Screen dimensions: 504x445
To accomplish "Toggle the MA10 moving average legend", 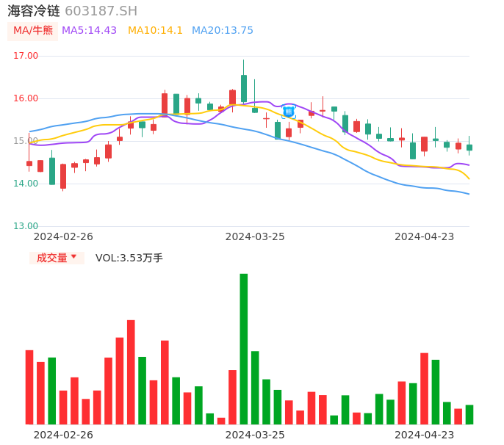I will tap(155, 31).
